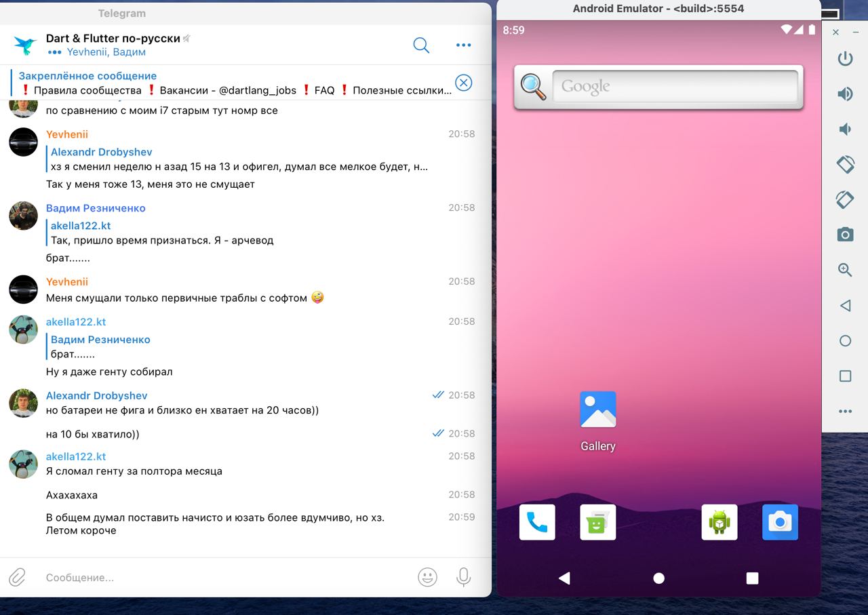This screenshot has height=615, width=868.
Task: Click akella122.kt name above 'Я сломал генту' message
Action: click(x=76, y=456)
